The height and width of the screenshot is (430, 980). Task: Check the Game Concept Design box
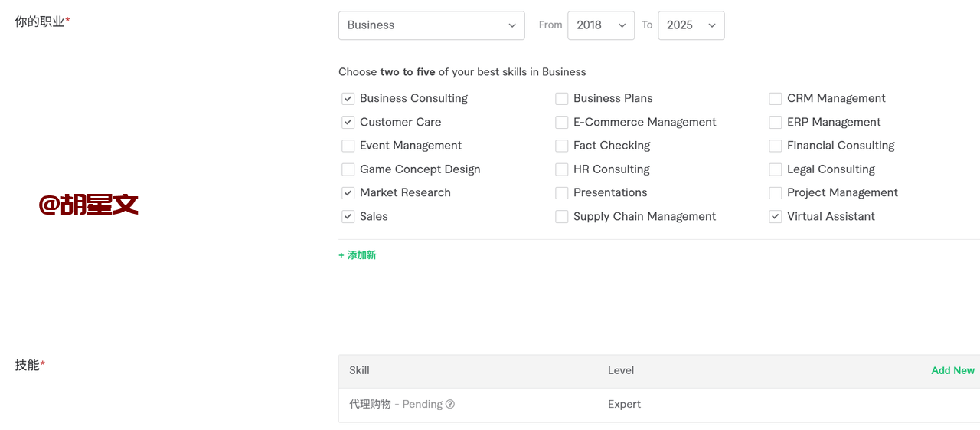348,169
